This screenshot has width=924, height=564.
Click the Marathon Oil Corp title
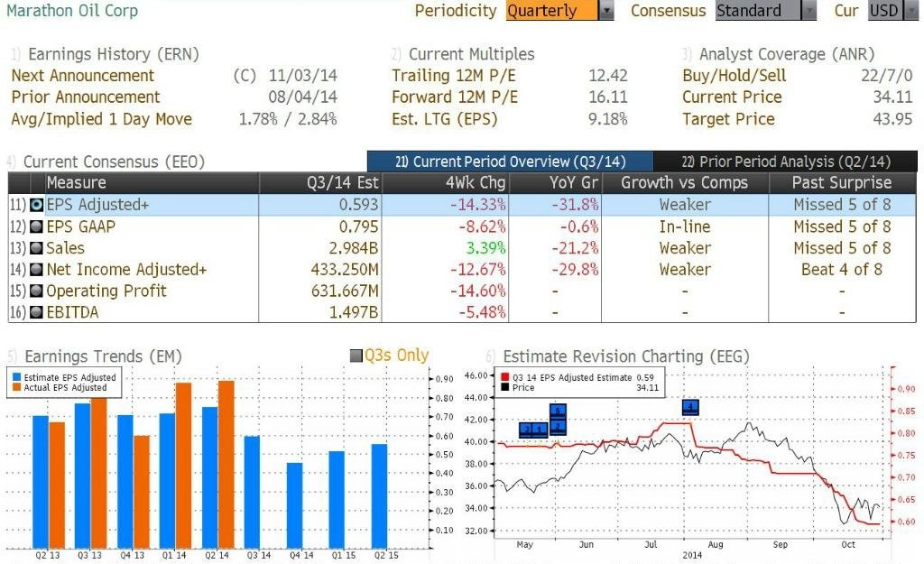pyautogui.click(x=72, y=11)
